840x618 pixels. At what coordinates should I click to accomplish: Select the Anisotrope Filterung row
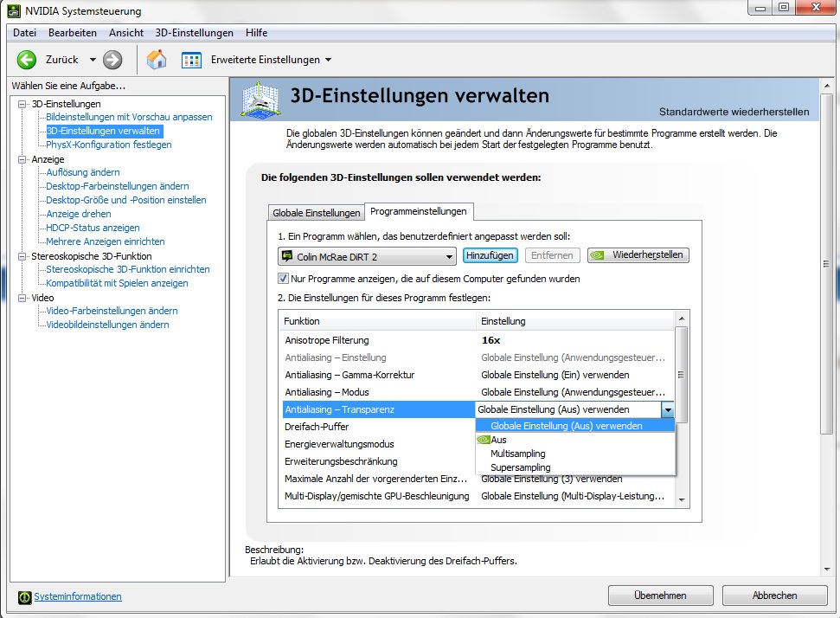pyautogui.click(x=477, y=340)
